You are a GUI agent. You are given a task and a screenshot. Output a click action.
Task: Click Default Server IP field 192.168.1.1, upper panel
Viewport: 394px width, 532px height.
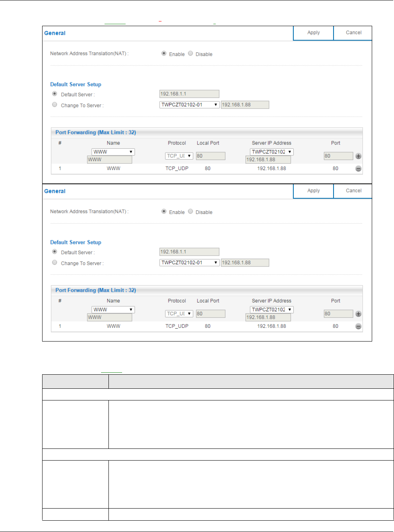tap(189, 94)
